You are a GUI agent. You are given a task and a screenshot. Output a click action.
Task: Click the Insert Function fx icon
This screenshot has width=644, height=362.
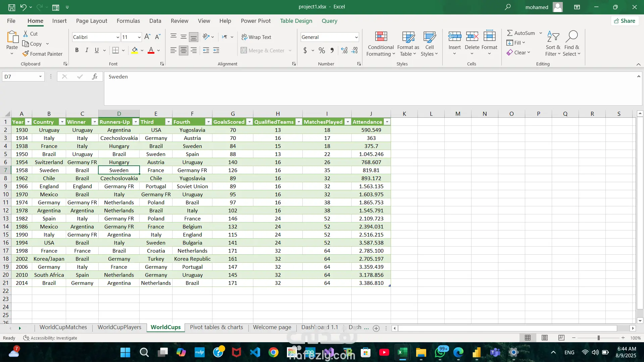tap(95, 77)
